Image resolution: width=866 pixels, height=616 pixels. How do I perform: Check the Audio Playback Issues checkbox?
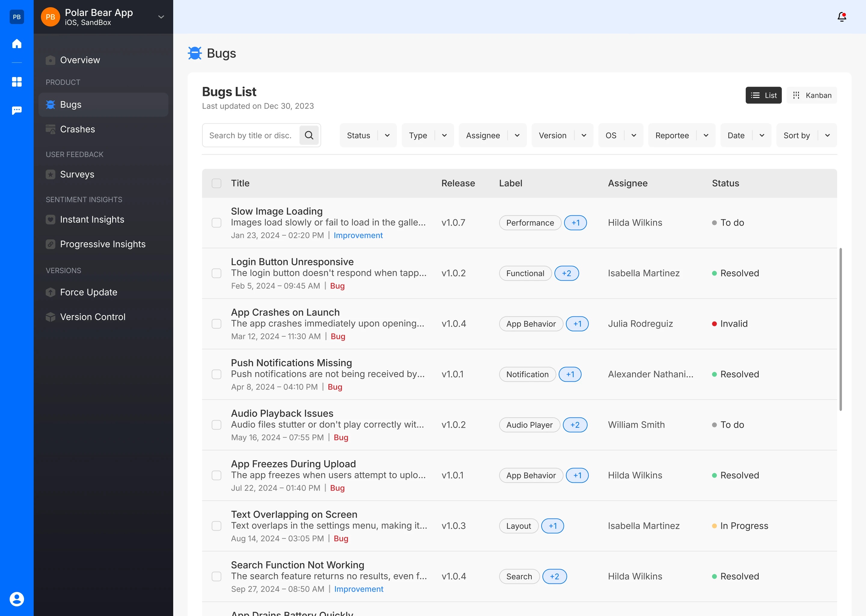[216, 425]
